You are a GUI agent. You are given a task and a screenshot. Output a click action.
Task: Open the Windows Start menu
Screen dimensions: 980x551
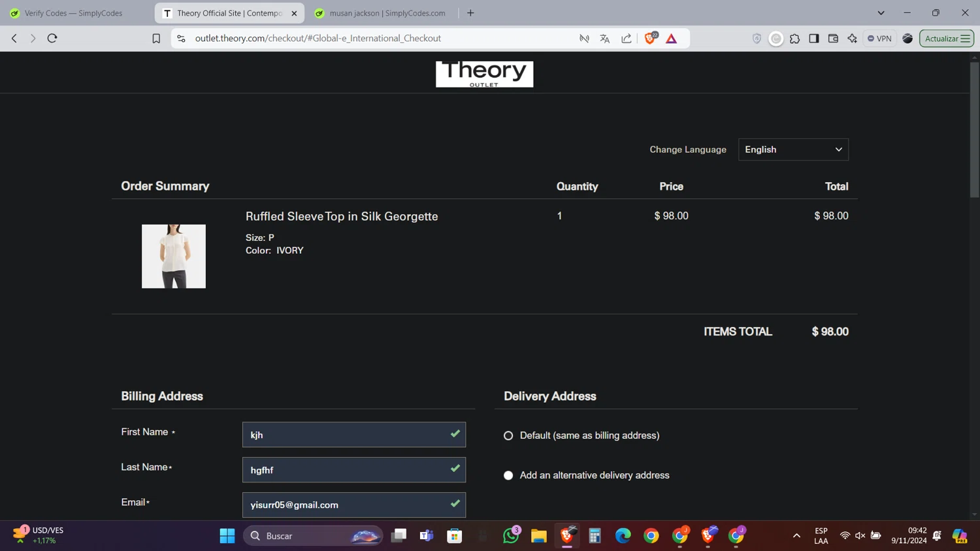227,536
